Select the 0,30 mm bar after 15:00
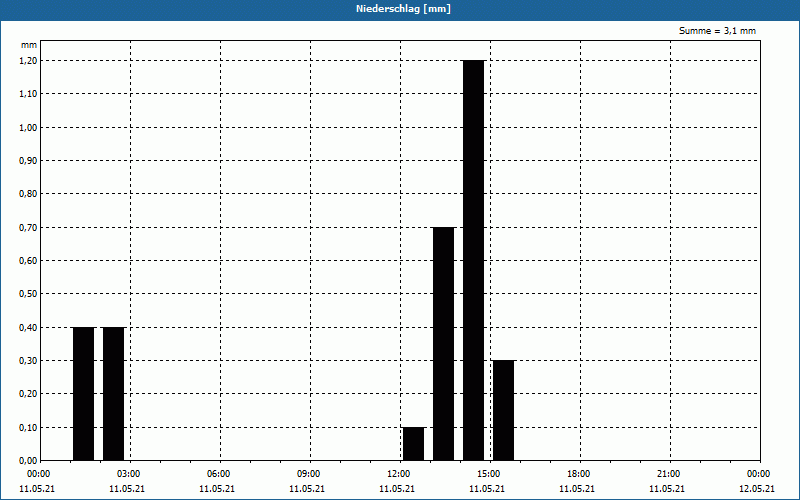 coord(504,411)
